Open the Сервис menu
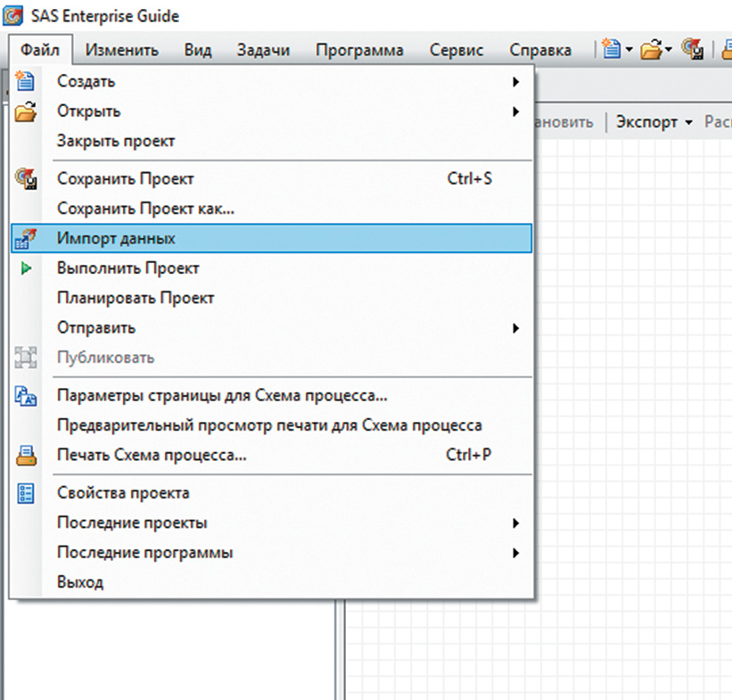This screenshot has width=732, height=700. [456, 50]
